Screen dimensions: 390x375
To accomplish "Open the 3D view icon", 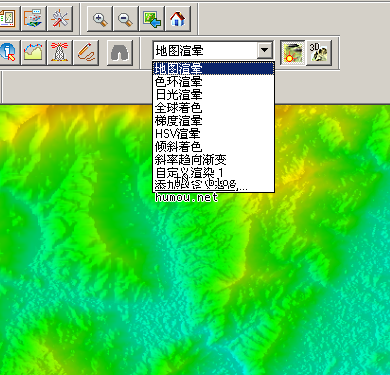I will tap(319, 52).
